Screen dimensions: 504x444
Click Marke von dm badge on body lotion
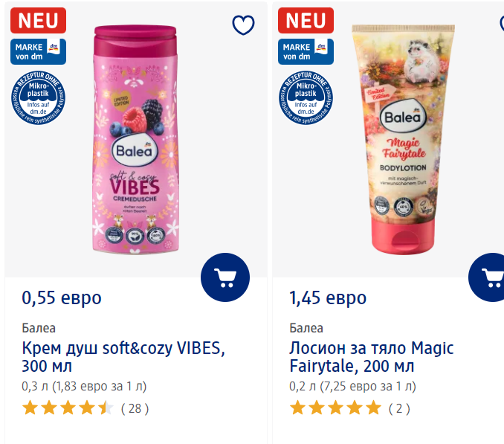pyautogui.click(x=306, y=51)
